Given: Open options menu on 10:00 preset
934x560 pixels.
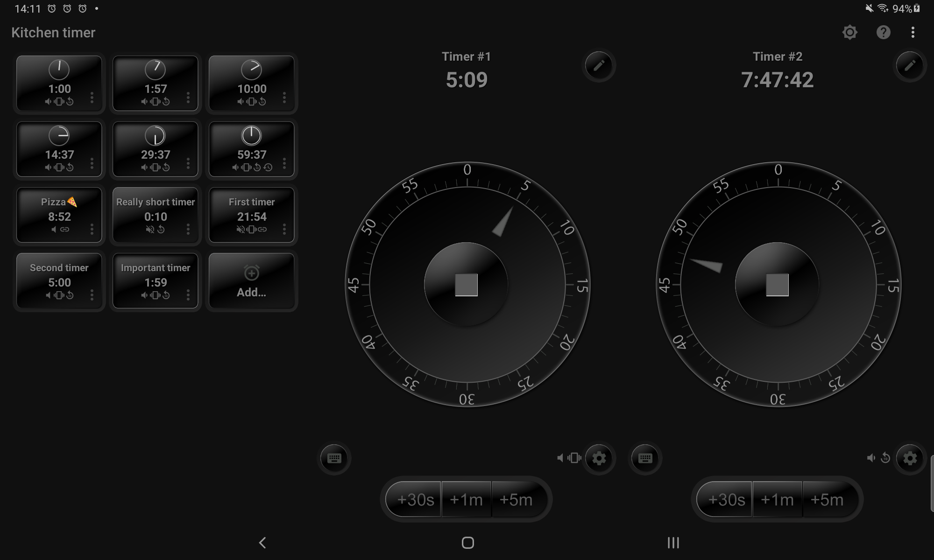Looking at the screenshot, I should click(x=284, y=98).
